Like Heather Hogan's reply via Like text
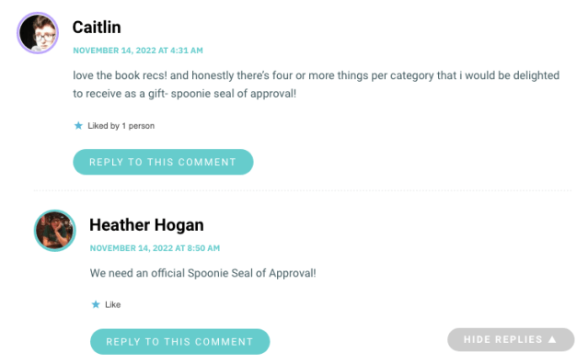Image resolution: width=588 pixels, height=364 pixels. [x=112, y=304]
